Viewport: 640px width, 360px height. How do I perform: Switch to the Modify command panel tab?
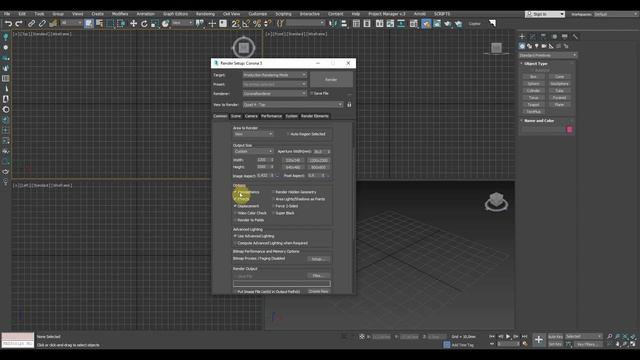[x=533, y=36]
